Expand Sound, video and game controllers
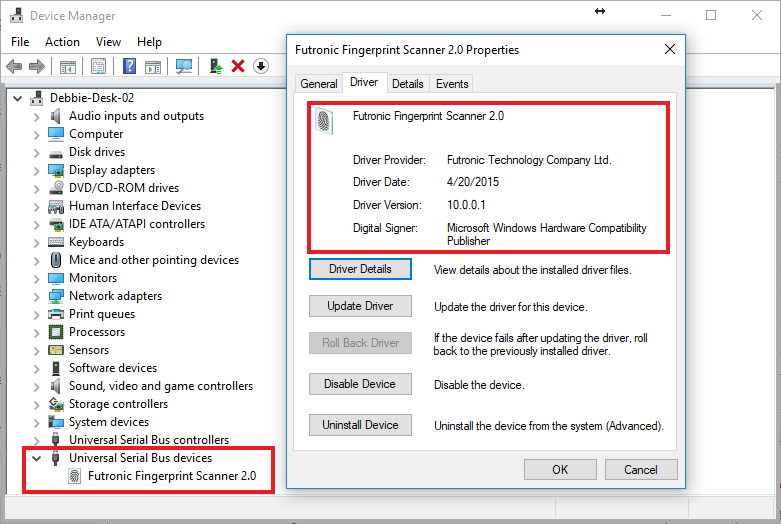Image resolution: width=781 pixels, height=524 pixels. click(36, 387)
